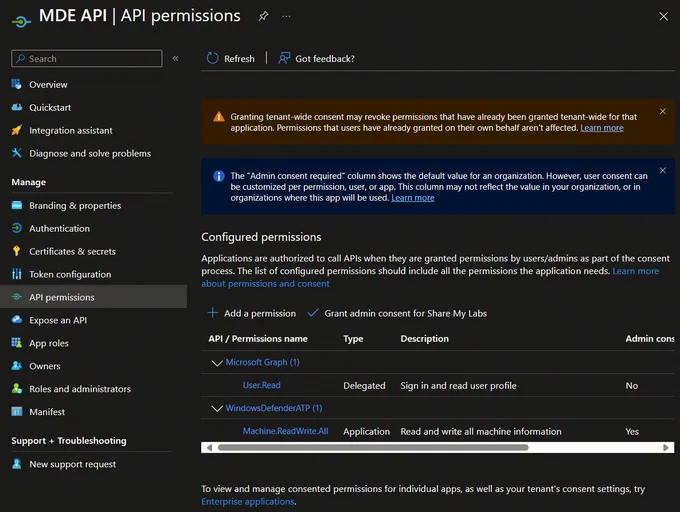Click the plus icon for Add a permission
The width and height of the screenshot is (680, 512).
coord(212,313)
